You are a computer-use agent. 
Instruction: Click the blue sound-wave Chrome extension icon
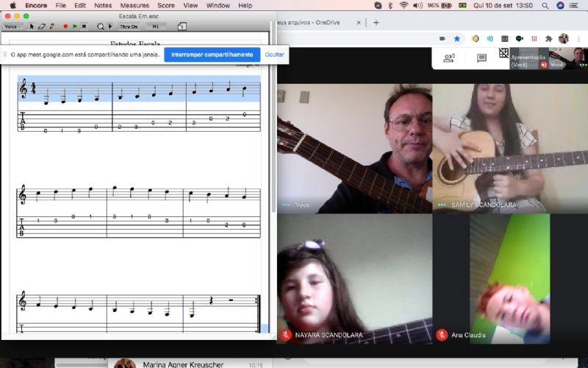tap(490, 38)
